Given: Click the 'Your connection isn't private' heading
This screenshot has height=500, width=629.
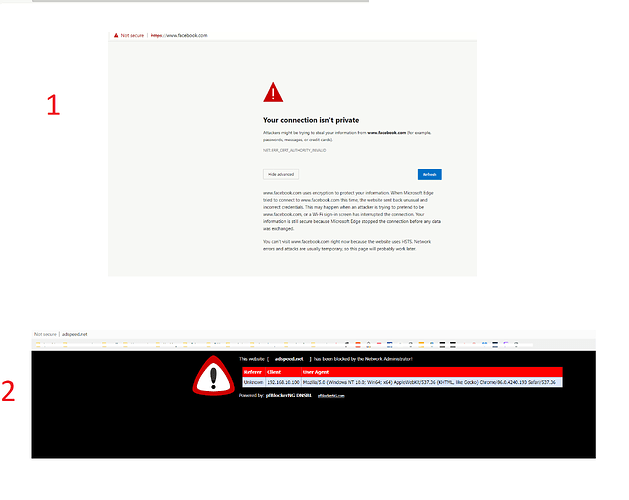Looking at the screenshot, I should [x=311, y=120].
